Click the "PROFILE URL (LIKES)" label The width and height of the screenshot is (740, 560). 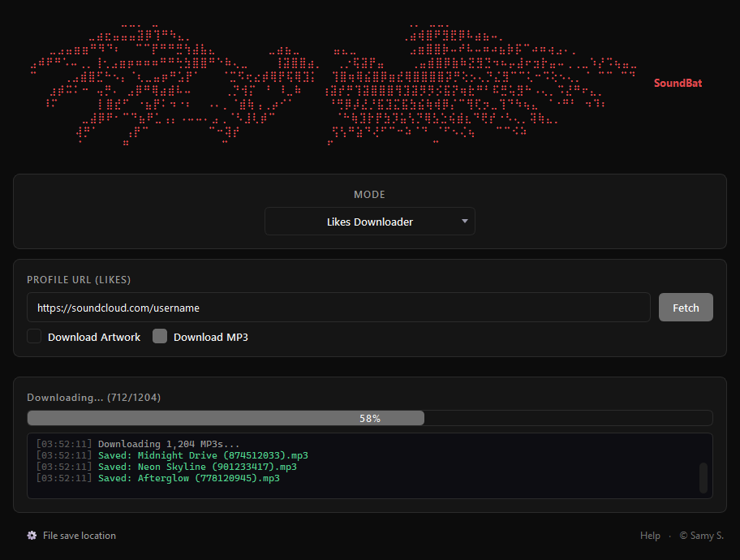point(79,279)
